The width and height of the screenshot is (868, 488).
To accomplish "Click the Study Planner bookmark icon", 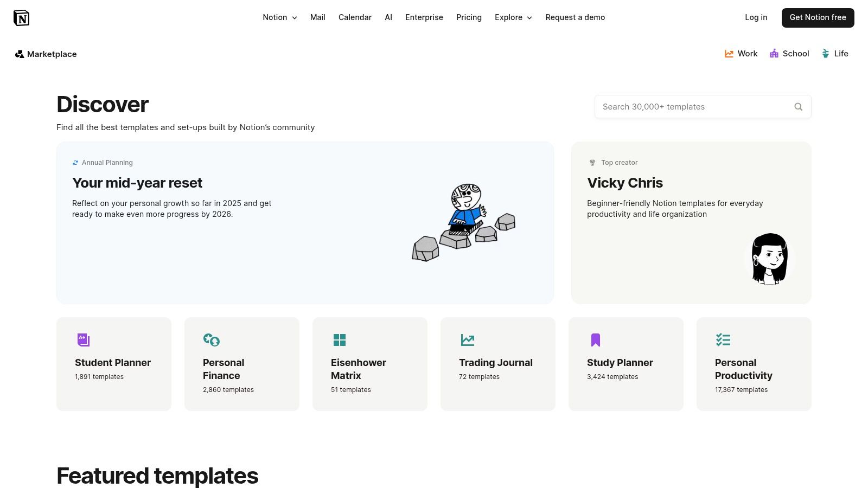I will pyautogui.click(x=595, y=340).
